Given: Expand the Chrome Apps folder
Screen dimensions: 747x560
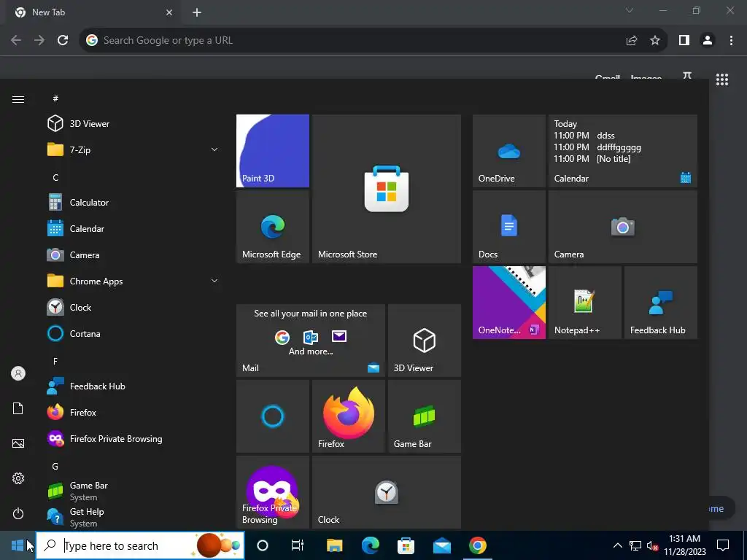Looking at the screenshot, I should coord(133,281).
